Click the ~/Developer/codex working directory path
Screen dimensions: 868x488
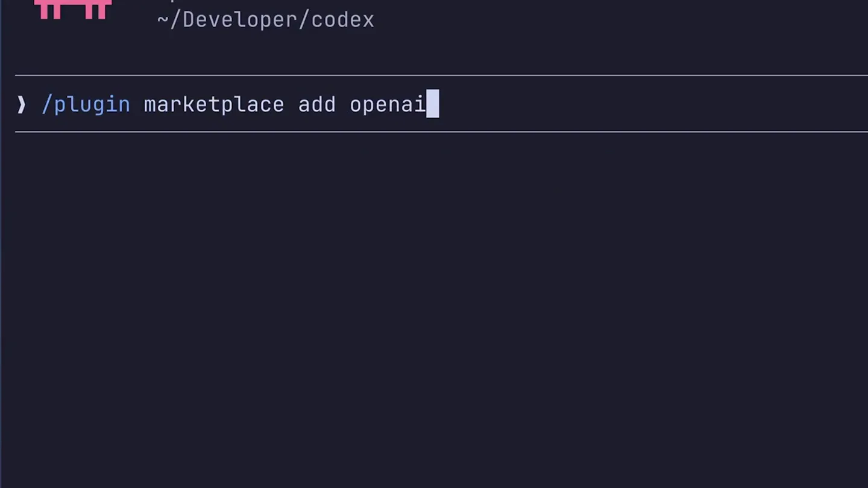click(265, 19)
